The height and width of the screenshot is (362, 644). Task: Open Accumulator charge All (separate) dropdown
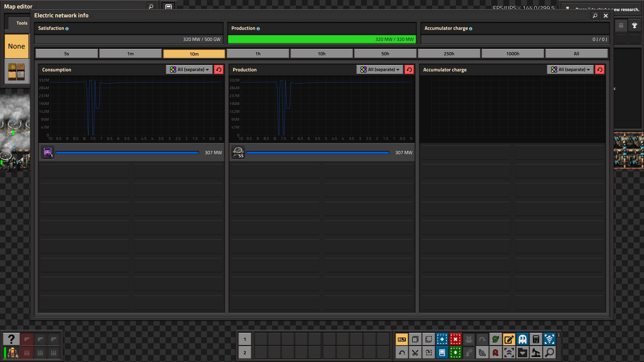point(570,69)
